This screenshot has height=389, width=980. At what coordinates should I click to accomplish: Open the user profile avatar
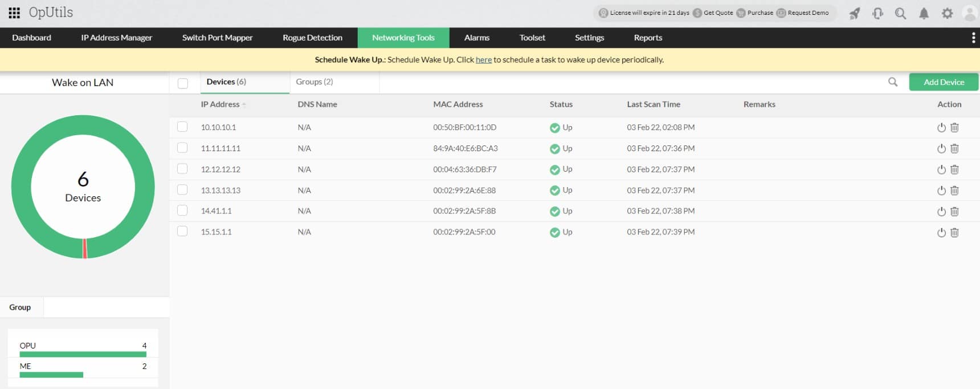[x=970, y=13]
